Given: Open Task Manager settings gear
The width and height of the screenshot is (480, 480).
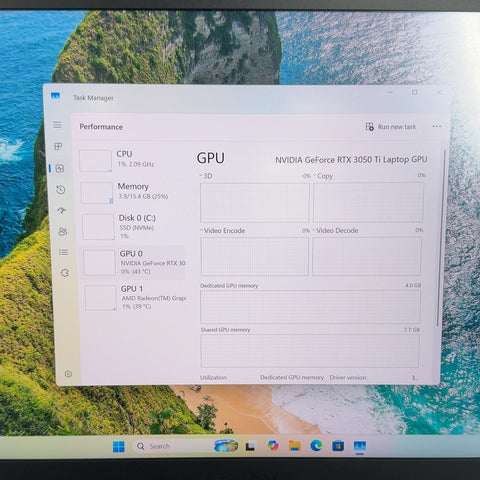Looking at the screenshot, I should 68,374.
